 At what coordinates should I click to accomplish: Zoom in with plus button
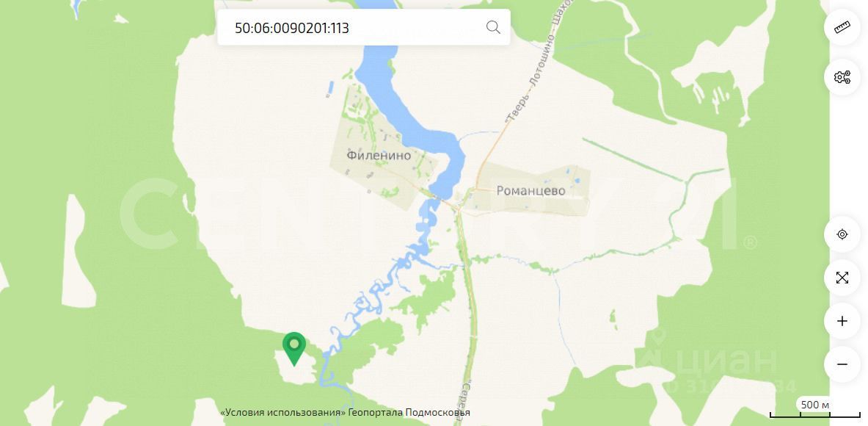coord(842,321)
